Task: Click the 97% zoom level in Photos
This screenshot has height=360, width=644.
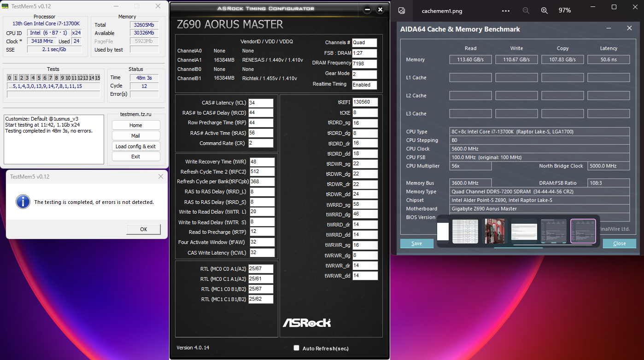Action: (x=564, y=11)
